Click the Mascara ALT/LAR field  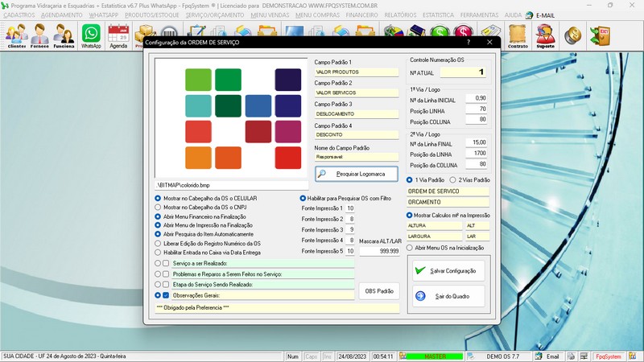[x=379, y=251]
